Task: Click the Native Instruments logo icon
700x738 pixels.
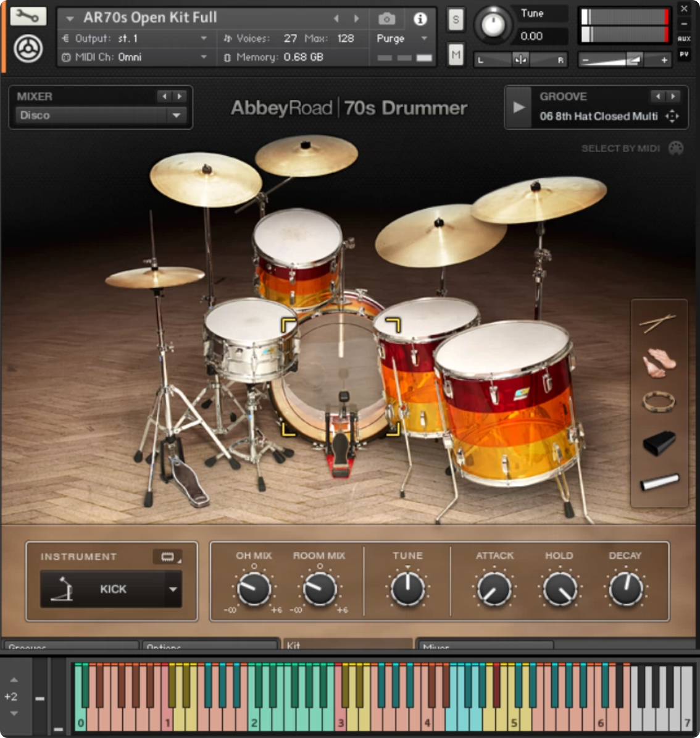Action: click(x=28, y=48)
